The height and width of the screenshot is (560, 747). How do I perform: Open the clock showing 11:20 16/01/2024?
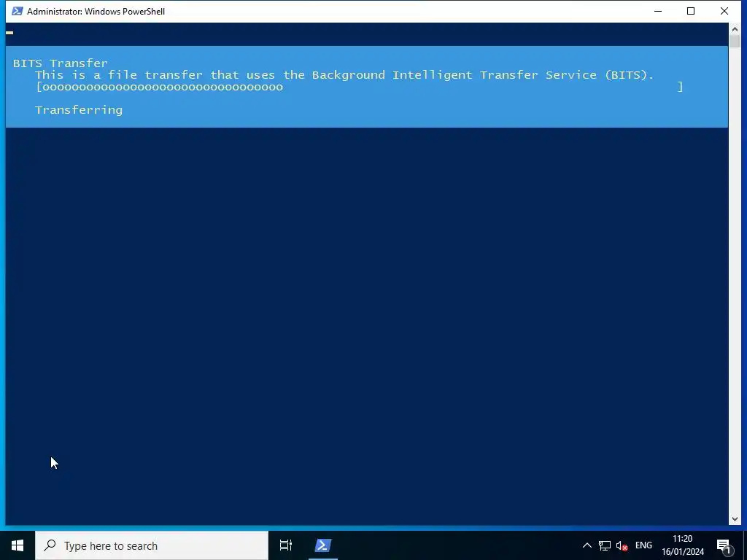pos(683,545)
